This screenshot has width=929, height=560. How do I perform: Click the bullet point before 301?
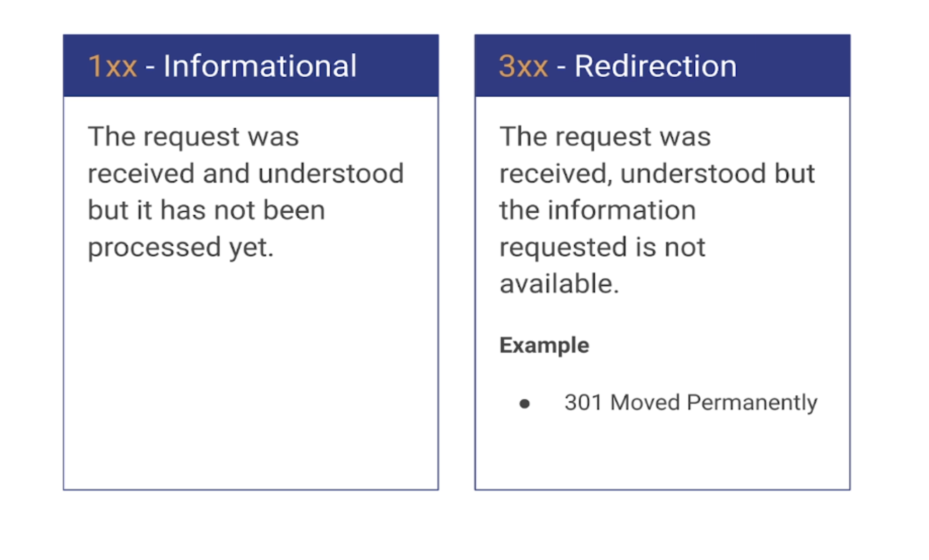point(524,404)
